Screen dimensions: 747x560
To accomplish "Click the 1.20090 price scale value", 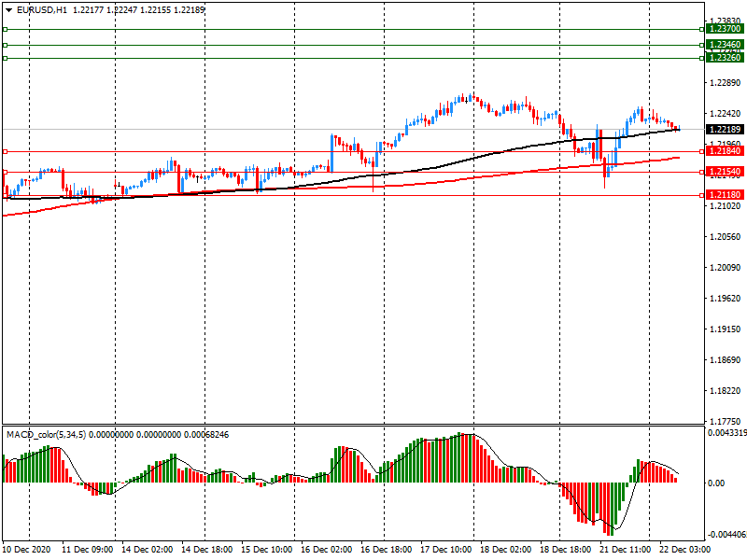I will pyautogui.click(x=726, y=268).
